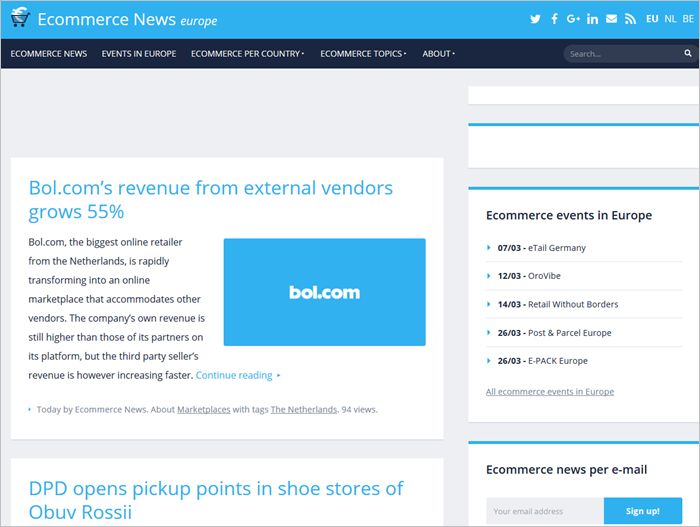Open the Ecommerce News menu item

(49, 54)
